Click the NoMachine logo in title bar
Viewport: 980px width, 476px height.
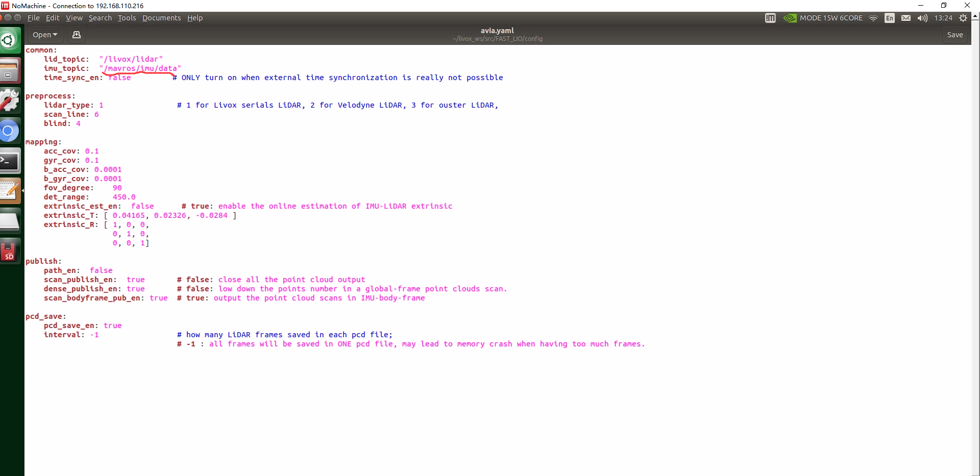click(x=5, y=6)
